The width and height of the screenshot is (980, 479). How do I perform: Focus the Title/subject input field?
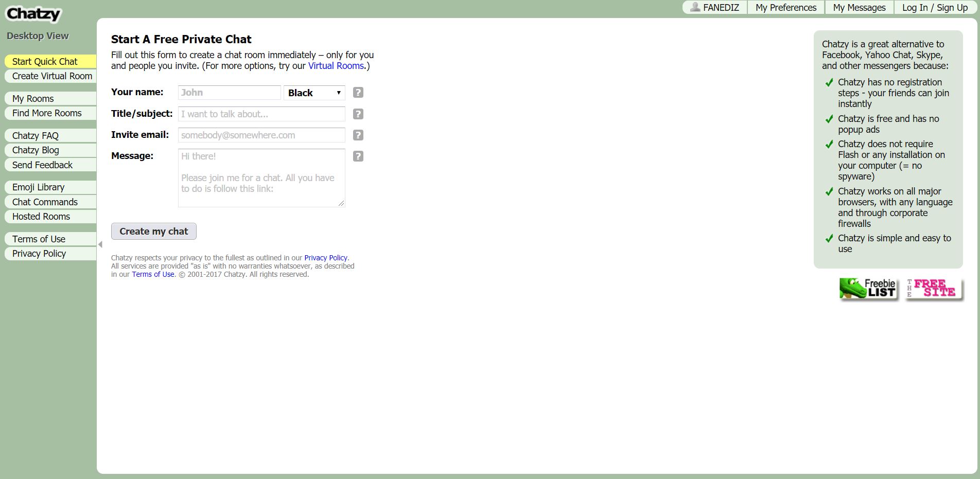click(261, 114)
